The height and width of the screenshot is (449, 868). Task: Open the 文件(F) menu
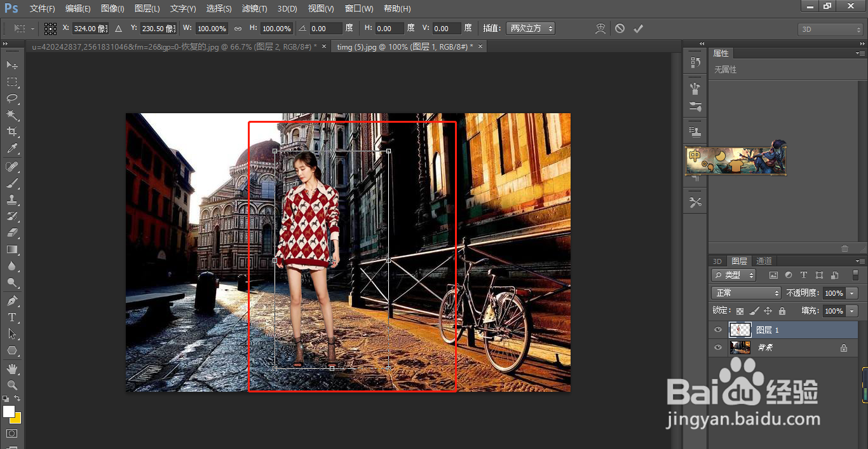coord(43,9)
